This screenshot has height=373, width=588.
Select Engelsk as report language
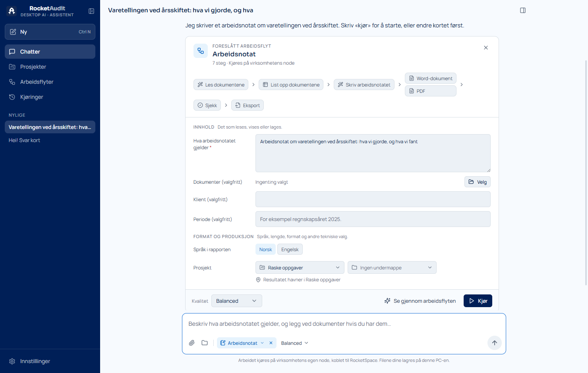point(290,249)
